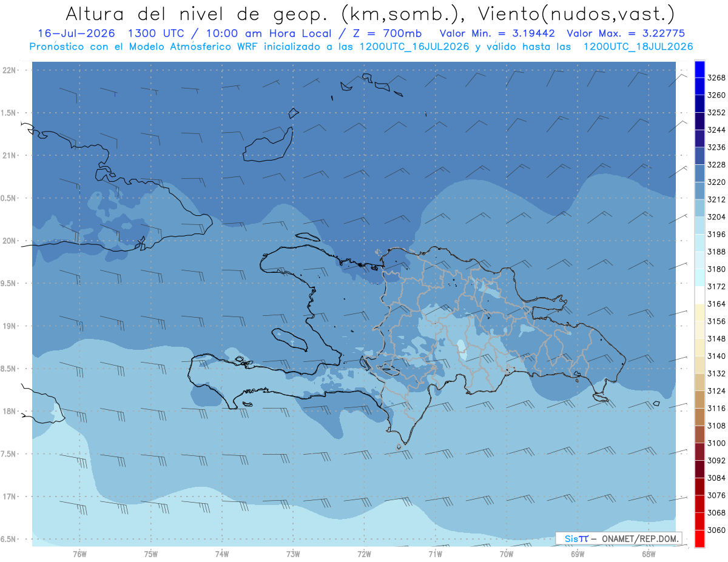Click the '3244' legend value
Screen dimensions: 728x562
[716, 130]
